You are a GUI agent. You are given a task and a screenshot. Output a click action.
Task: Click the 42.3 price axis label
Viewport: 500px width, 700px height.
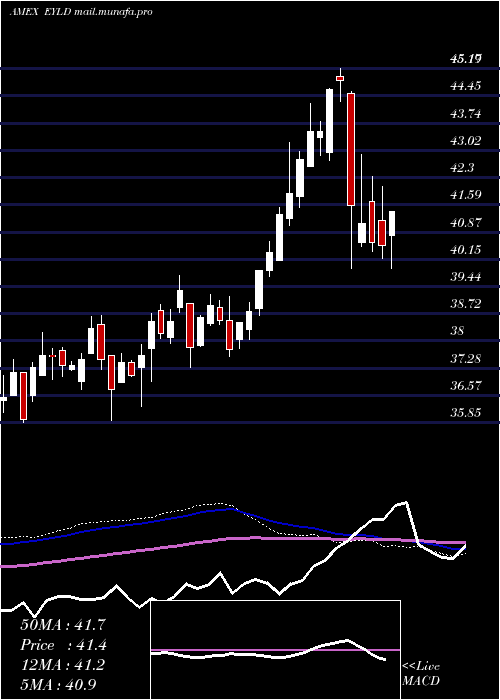(462, 168)
